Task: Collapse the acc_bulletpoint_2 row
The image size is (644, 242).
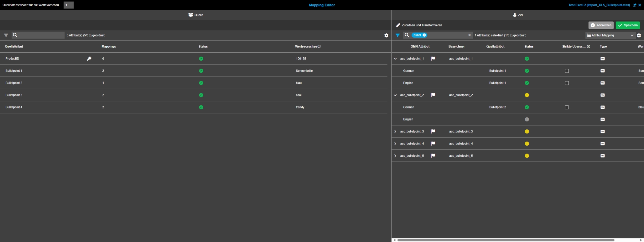Action: click(x=395, y=95)
